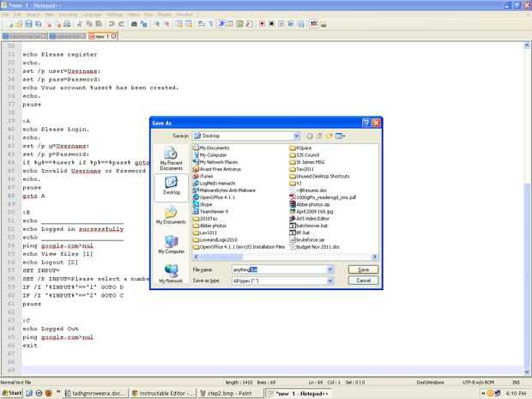532x399 pixels.
Task: Click the Create New Folder icon
Action: (329, 136)
